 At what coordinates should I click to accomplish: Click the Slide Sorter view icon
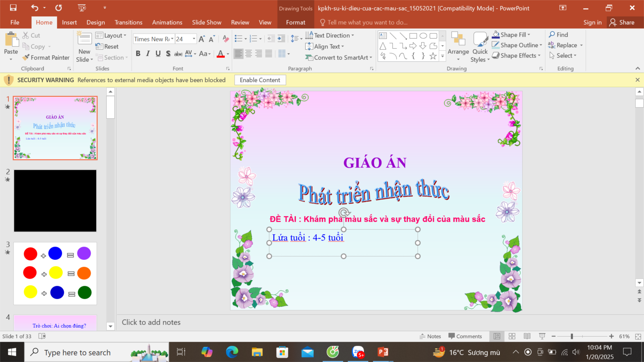point(512,336)
